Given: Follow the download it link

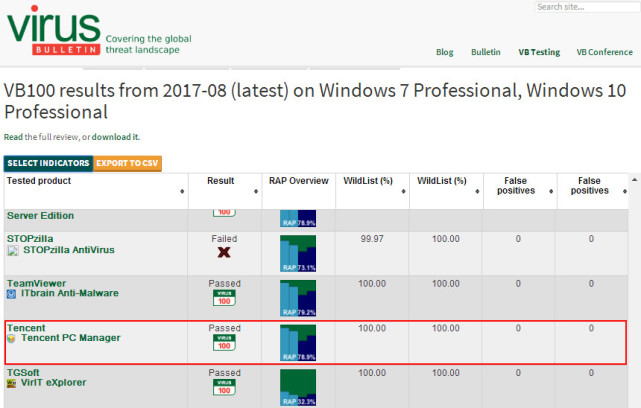Looking at the screenshot, I should tap(115, 137).
